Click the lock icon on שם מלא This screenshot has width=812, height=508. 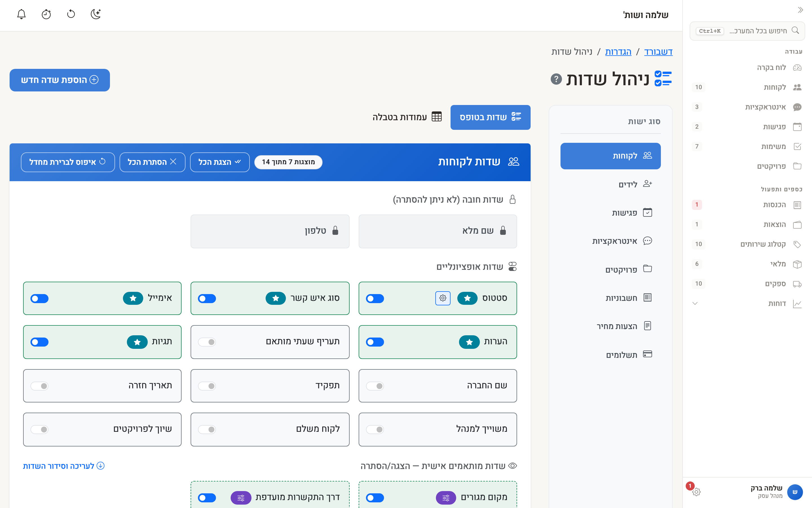click(503, 231)
